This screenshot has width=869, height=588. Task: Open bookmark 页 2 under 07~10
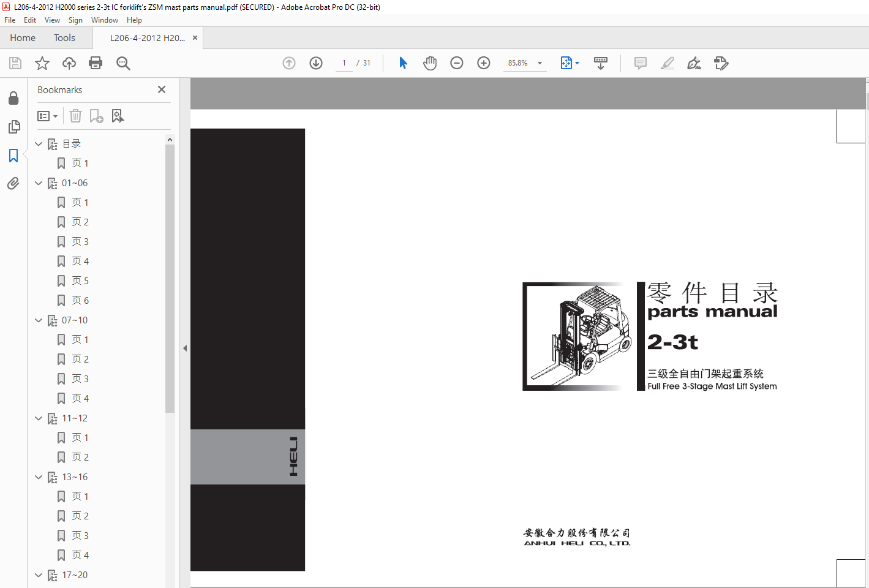pos(80,360)
